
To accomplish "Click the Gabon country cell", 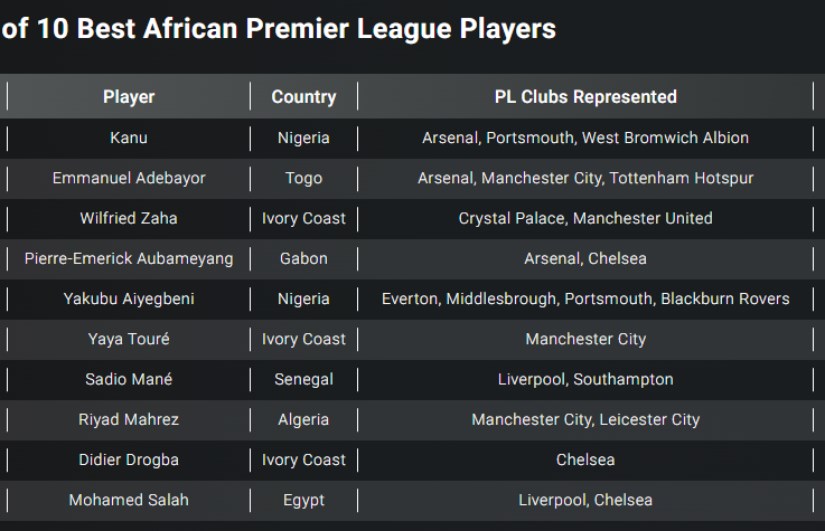I will (x=304, y=258).
